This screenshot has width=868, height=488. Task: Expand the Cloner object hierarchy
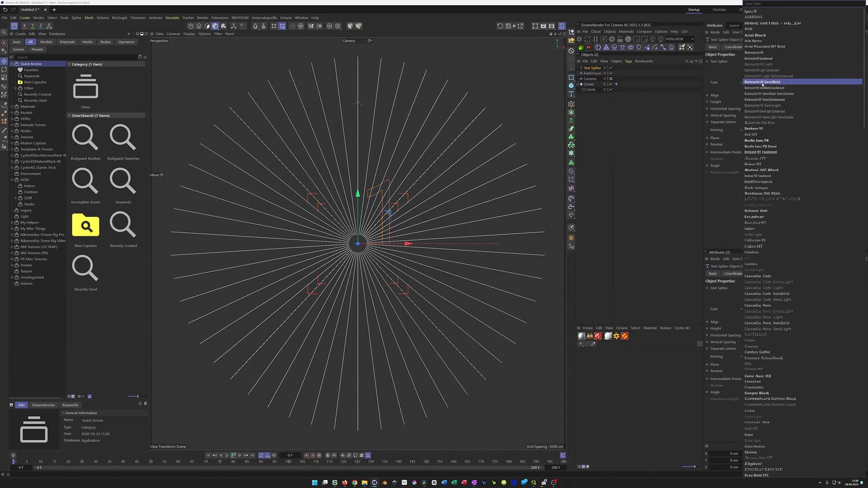[x=579, y=84]
